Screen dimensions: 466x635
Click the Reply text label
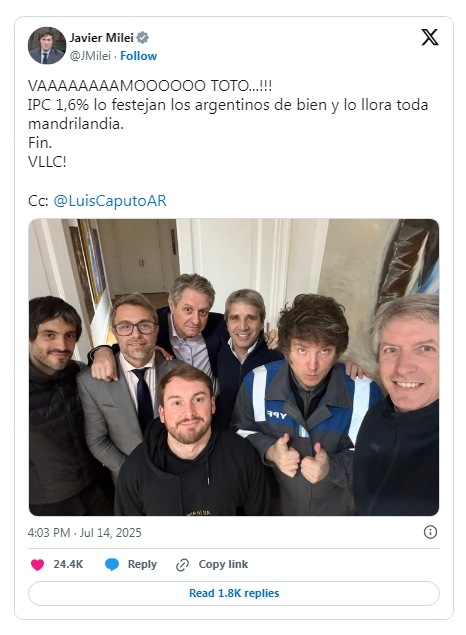tap(142, 564)
